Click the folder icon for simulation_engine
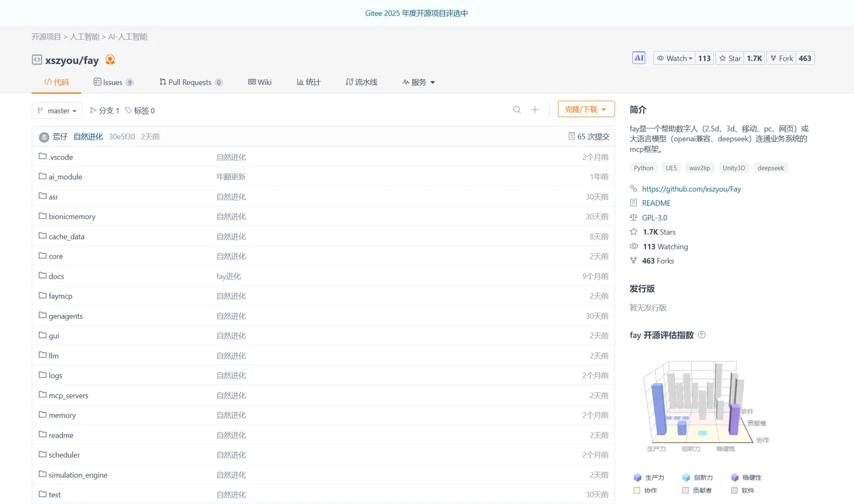 (43, 474)
